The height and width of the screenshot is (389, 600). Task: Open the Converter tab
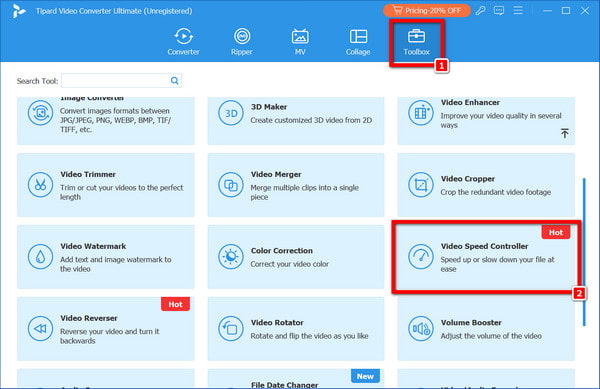tap(183, 42)
